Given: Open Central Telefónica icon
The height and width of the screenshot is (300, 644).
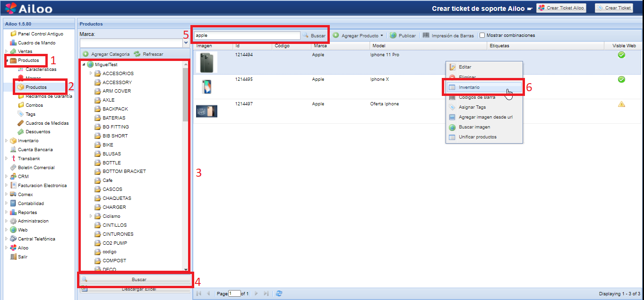Looking at the screenshot, I should pos(13,239).
